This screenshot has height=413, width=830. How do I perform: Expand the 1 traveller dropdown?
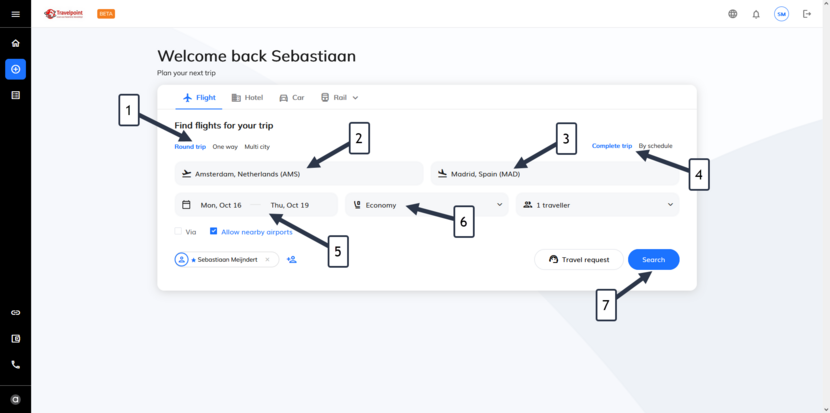click(598, 205)
